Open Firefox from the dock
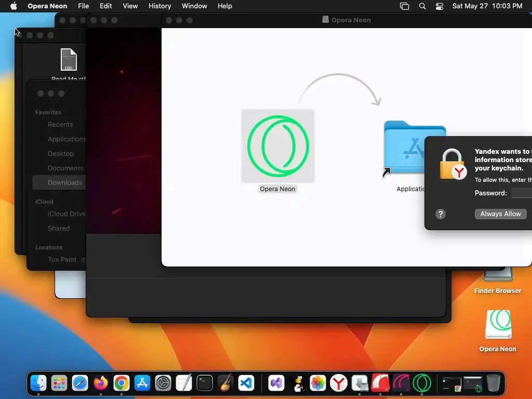The image size is (532, 399). [x=101, y=383]
